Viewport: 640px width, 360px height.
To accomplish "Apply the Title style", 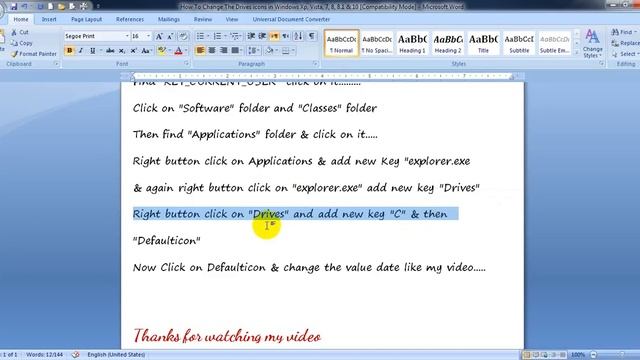I will point(483,43).
